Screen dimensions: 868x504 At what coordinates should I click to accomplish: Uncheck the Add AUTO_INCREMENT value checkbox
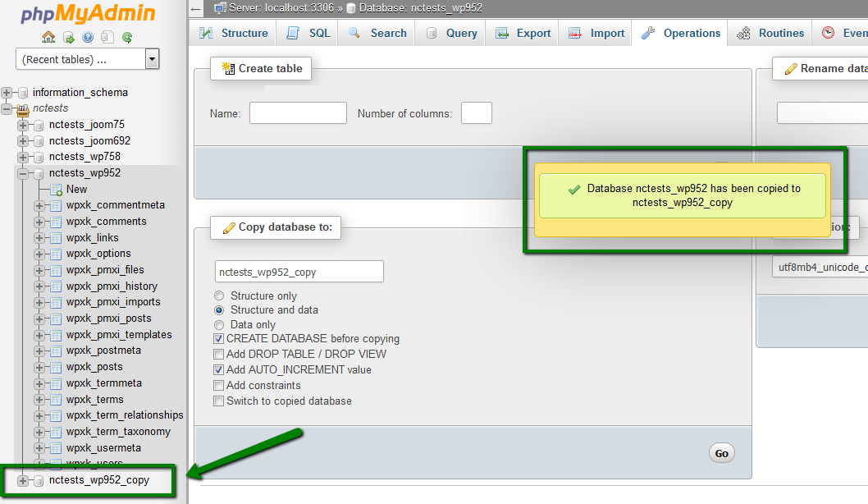pyautogui.click(x=219, y=370)
